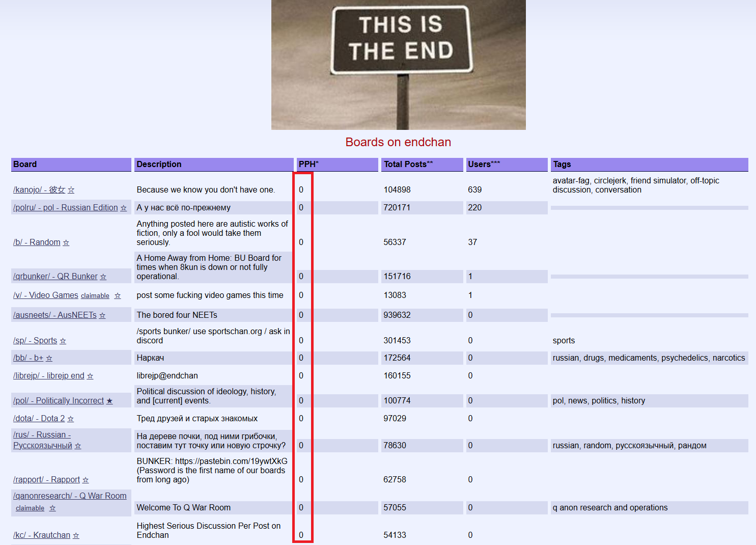Star the /kanojo/ board as favorite
Viewport: 756px width, 545px height.
pyautogui.click(x=71, y=190)
